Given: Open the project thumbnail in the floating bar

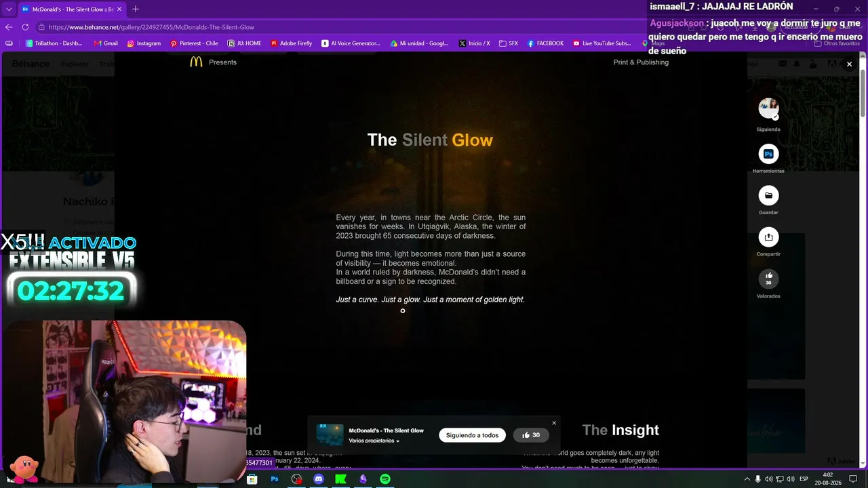Looking at the screenshot, I should click(x=330, y=435).
